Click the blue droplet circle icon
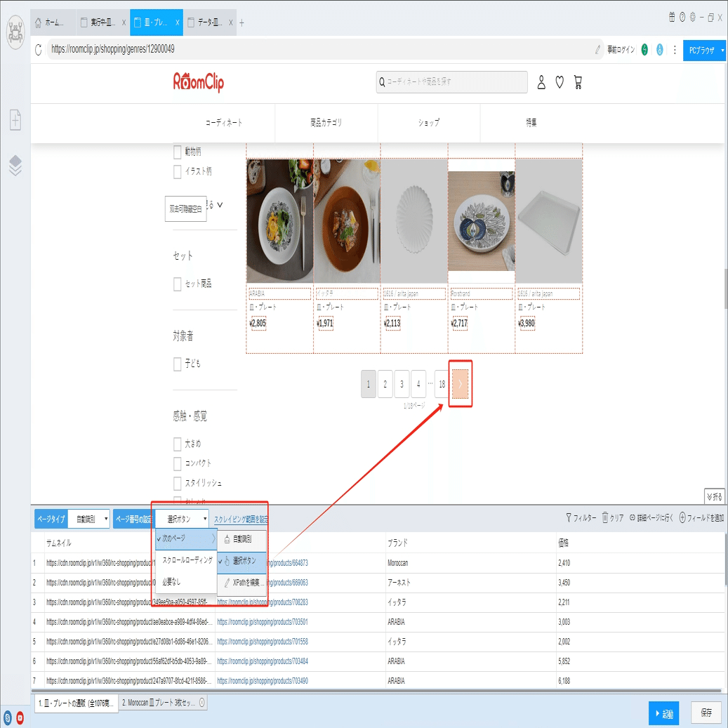The image size is (728, 728). [x=660, y=49]
